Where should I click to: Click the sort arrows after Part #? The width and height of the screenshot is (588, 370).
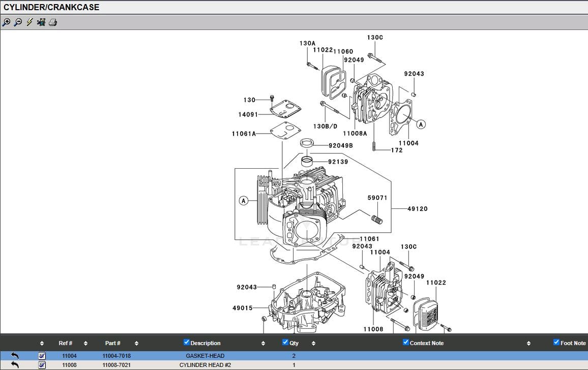(136, 344)
